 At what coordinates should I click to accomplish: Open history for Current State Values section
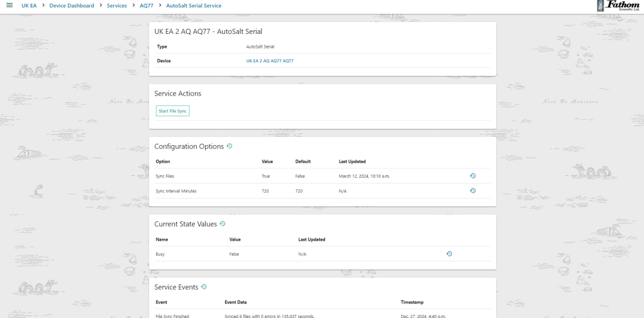click(x=223, y=224)
